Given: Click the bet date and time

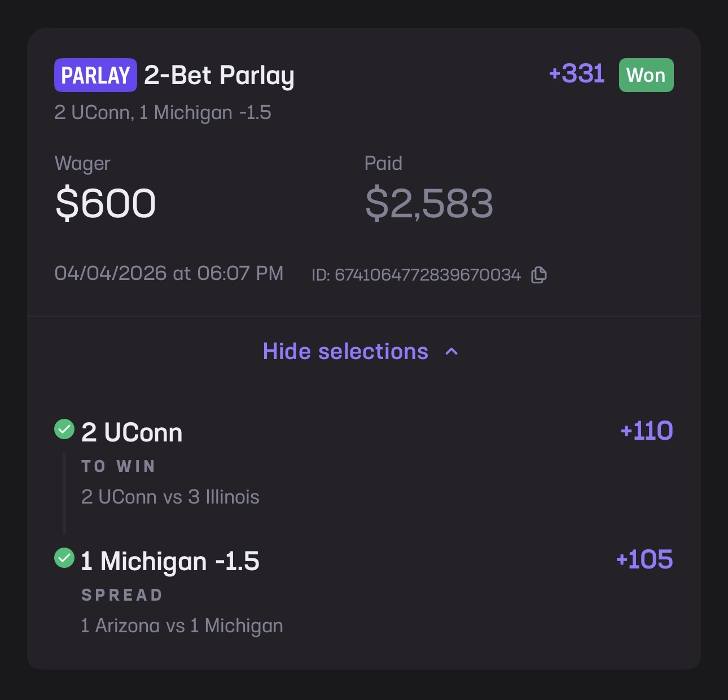Looking at the screenshot, I should click(169, 274).
